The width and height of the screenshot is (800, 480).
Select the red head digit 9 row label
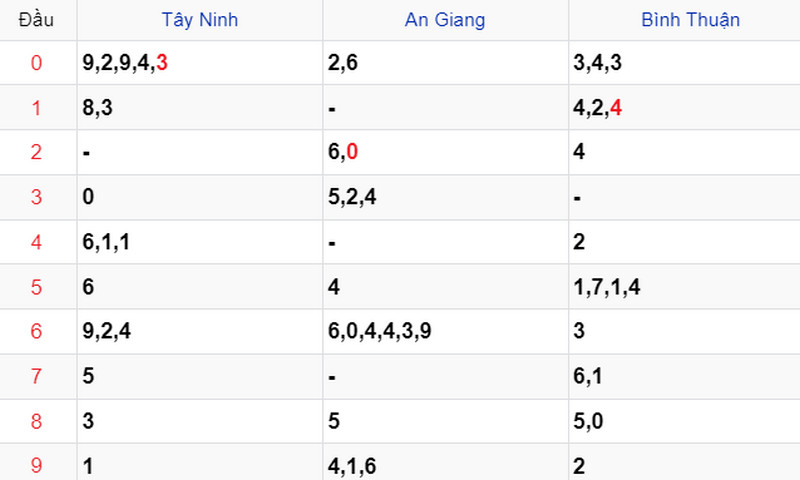(36, 465)
